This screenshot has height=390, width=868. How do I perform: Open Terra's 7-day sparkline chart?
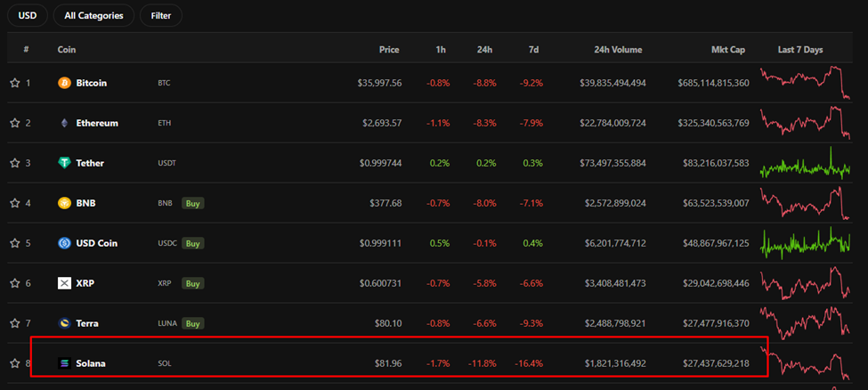pos(805,323)
